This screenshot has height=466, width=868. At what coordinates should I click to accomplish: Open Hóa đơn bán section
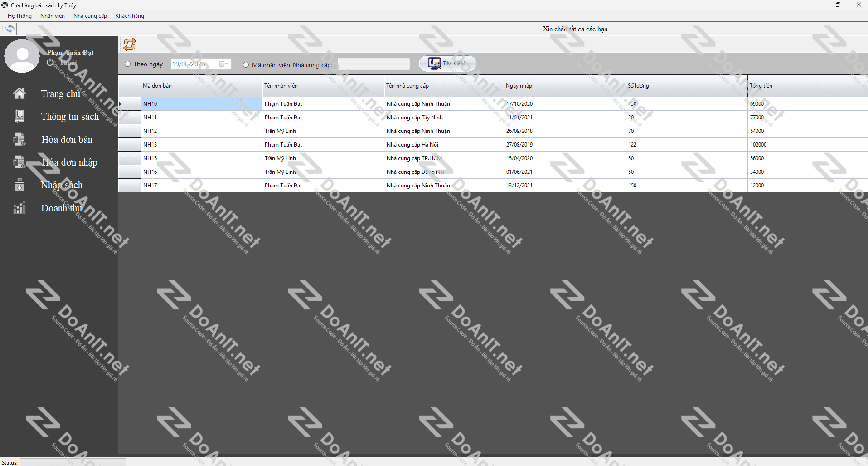pyautogui.click(x=67, y=139)
